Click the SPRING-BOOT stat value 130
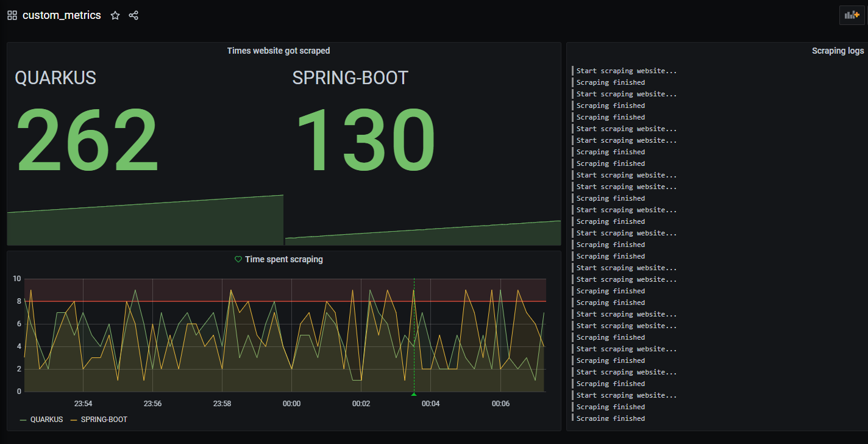868x444 pixels. [365, 140]
